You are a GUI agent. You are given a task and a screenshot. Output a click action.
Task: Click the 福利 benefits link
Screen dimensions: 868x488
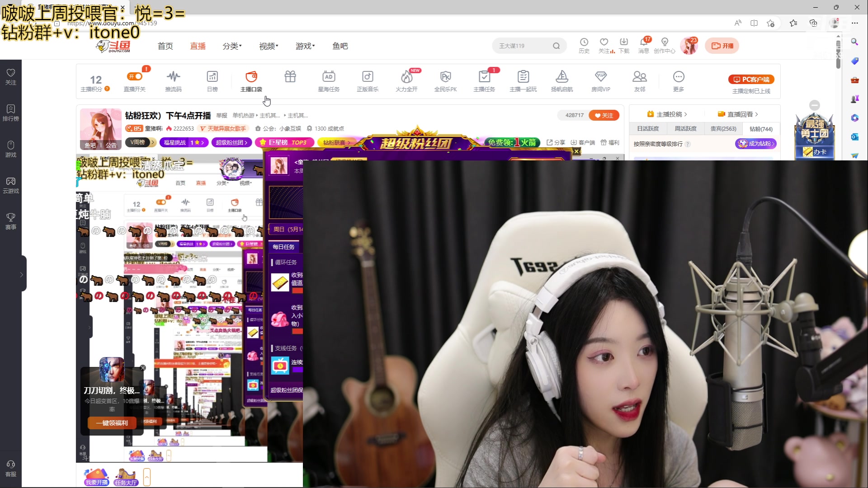click(x=610, y=142)
